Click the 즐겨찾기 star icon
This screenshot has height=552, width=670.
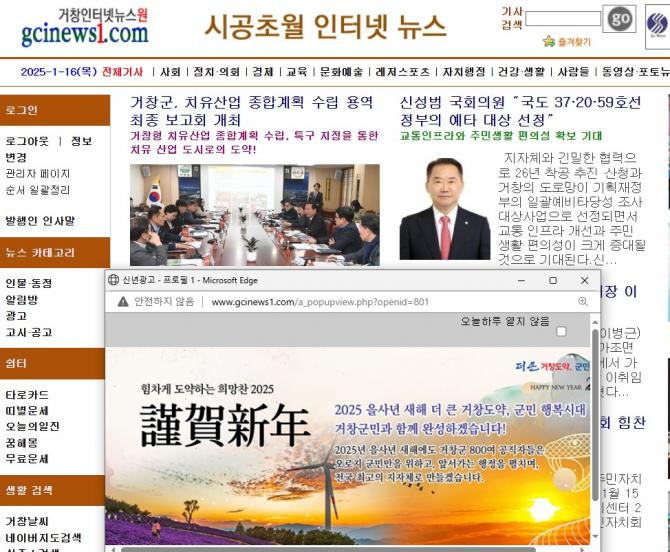[x=548, y=42]
